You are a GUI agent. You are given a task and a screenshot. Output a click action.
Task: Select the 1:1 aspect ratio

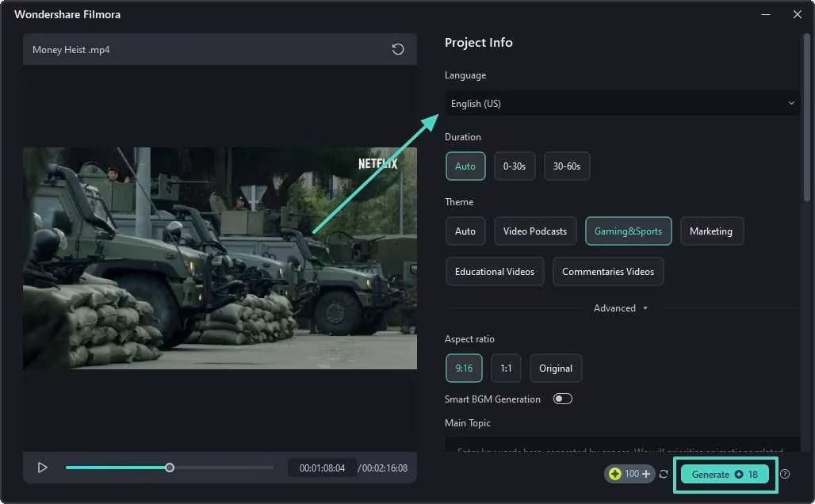506,368
